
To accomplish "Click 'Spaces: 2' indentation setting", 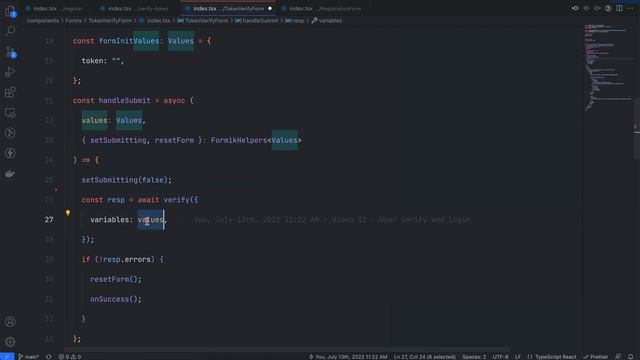I will pos(474,356).
